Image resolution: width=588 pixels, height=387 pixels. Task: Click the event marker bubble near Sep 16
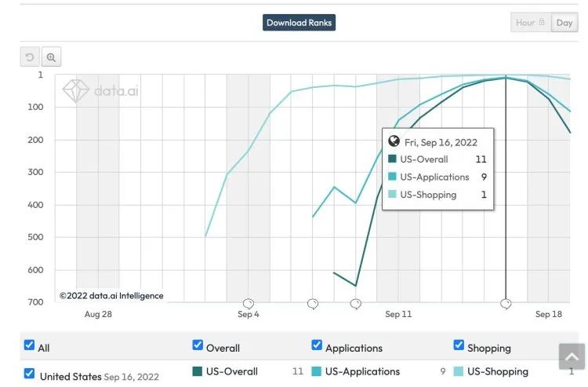pos(506,304)
